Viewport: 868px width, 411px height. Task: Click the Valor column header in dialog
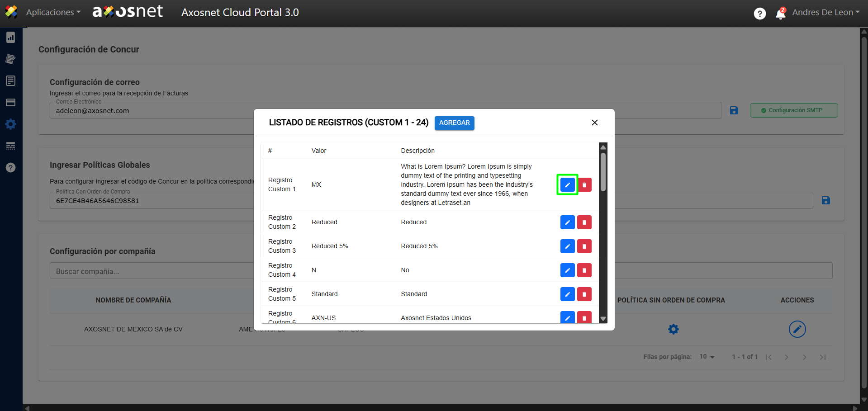coord(319,151)
